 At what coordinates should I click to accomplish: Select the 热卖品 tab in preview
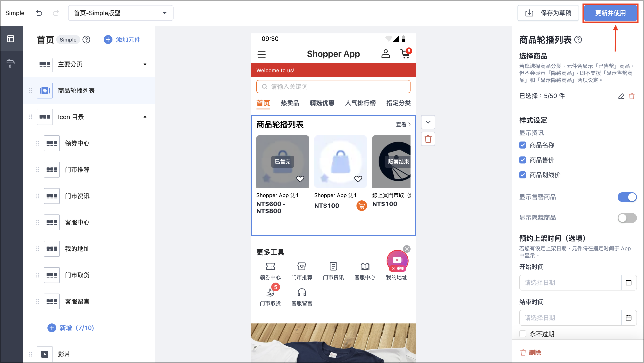point(290,103)
